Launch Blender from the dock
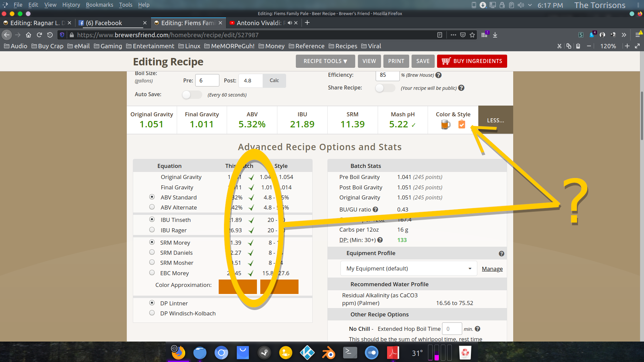The image size is (644, 362). (x=329, y=353)
